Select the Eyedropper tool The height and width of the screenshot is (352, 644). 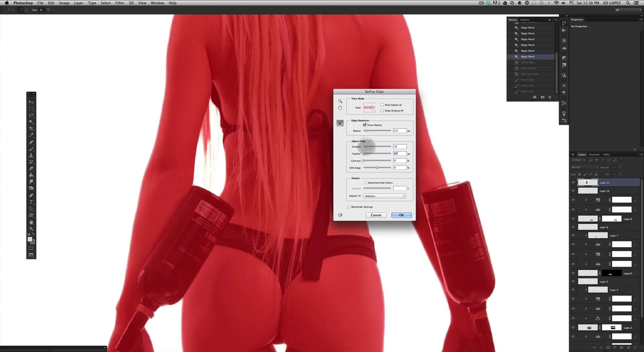coord(31,135)
